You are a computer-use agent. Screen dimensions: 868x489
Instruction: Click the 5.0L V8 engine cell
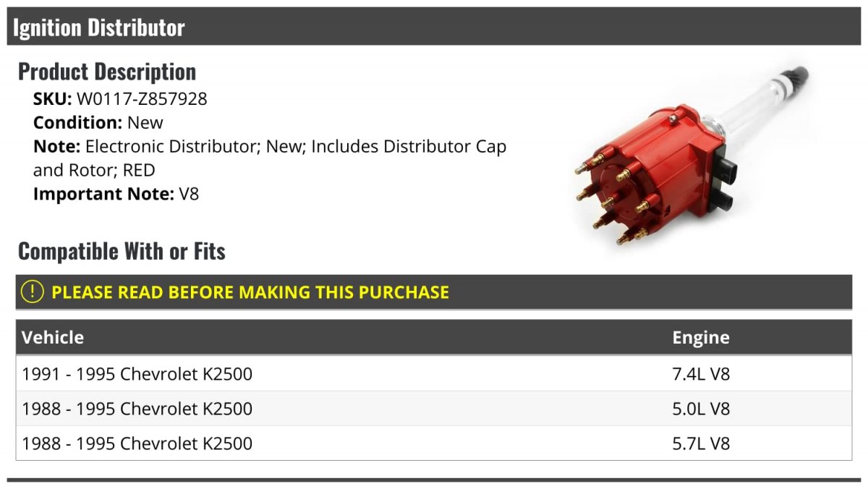[x=701, y=409]
